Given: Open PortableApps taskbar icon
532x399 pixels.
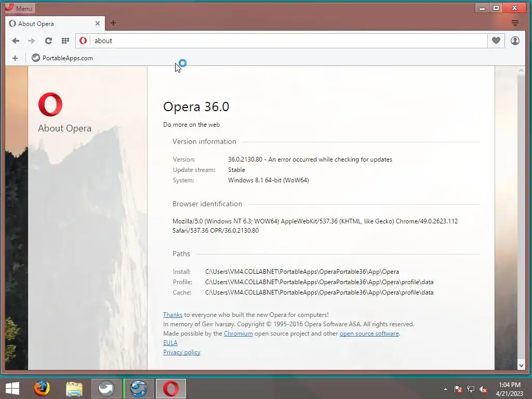Looking at the screenshot, I should click(x=106, y=389).
